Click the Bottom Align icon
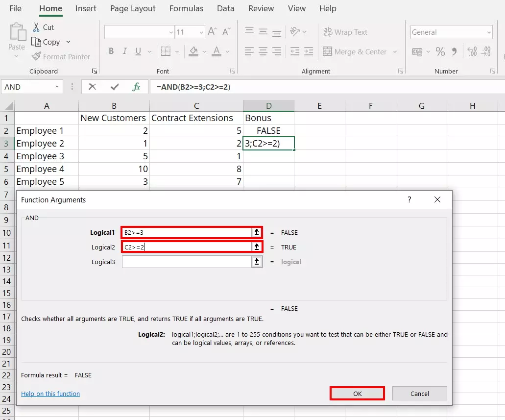The image size is (505, 420). [277, 32]
